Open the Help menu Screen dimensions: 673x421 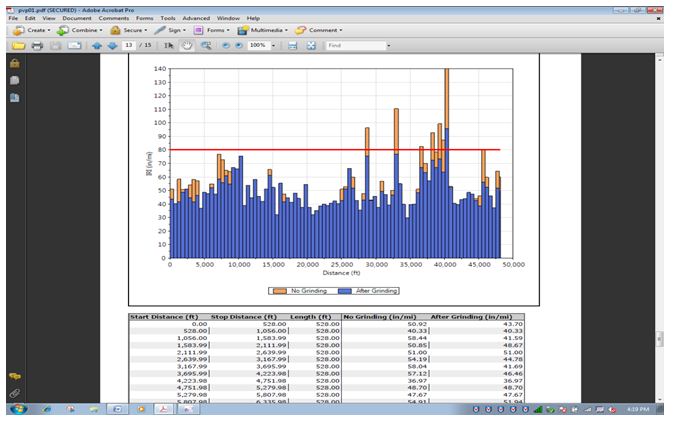tap(253, 18)
